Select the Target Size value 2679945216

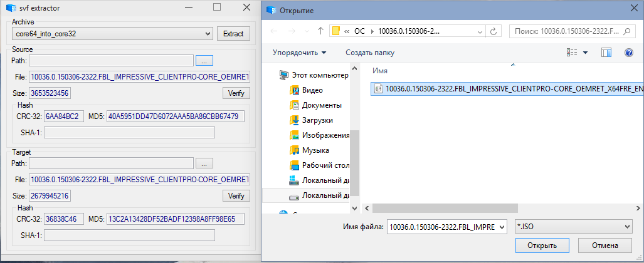coord(50,196)
